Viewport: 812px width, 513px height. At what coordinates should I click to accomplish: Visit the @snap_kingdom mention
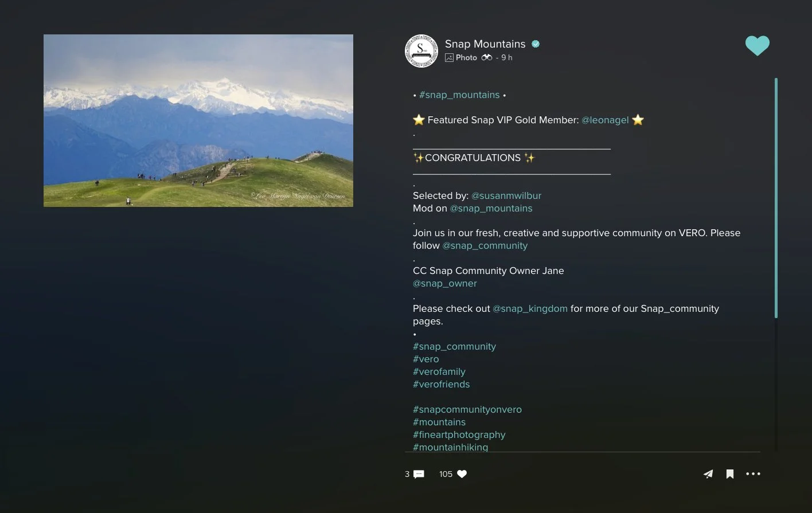pos(530,309)
